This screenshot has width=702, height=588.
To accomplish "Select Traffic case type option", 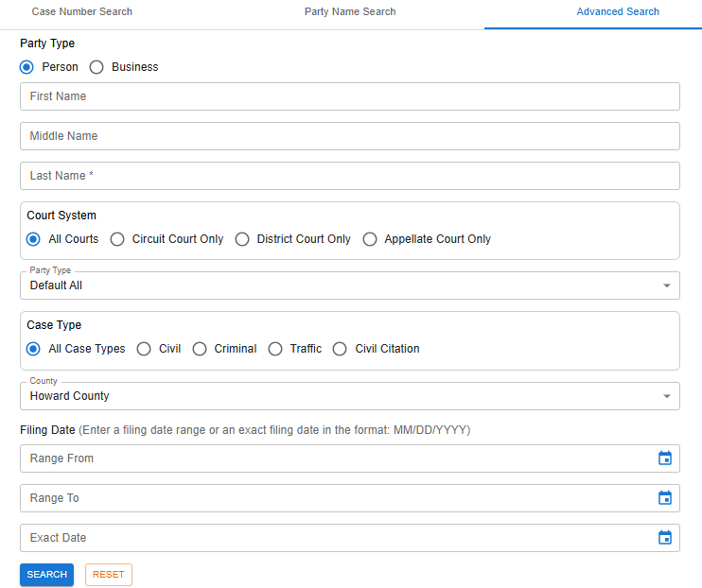I will tap(275, 349).
